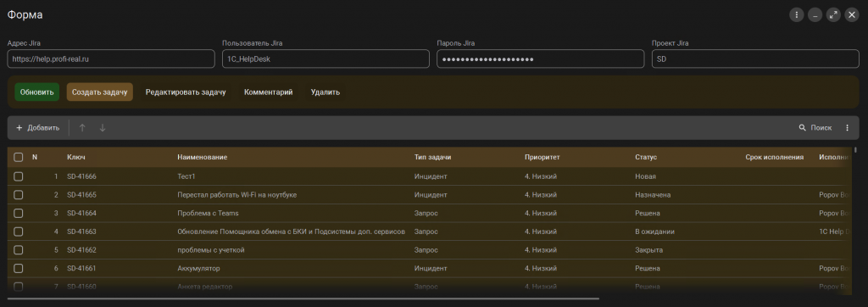The height and width of the screenshot is (307, 868).
Task: Focus the Адрес Jira field
Action: coord(111,59)
